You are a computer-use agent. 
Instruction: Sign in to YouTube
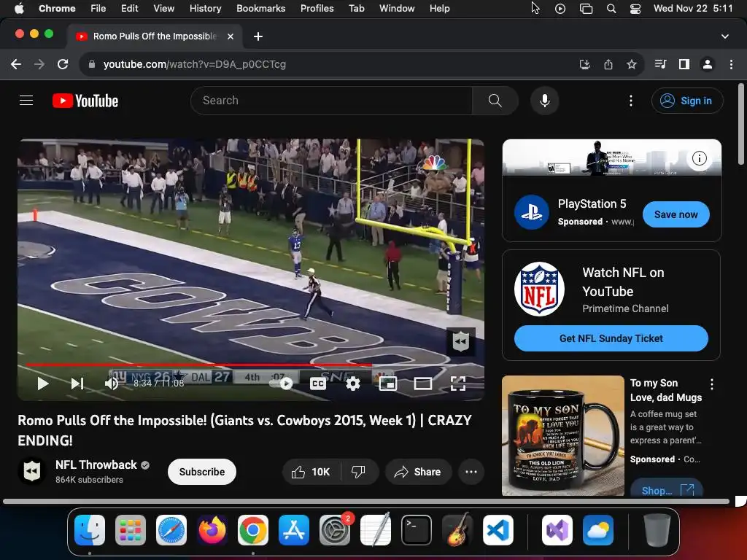pyautogui.click(x=687, y=101)
